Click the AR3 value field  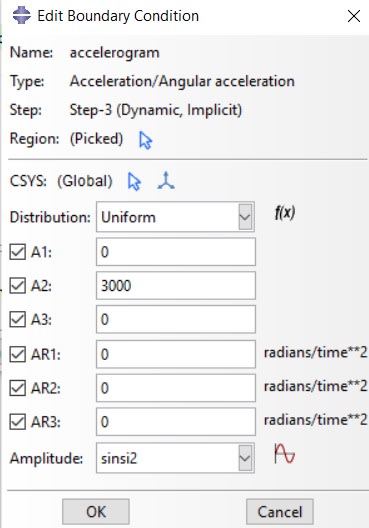coord(176,422)
